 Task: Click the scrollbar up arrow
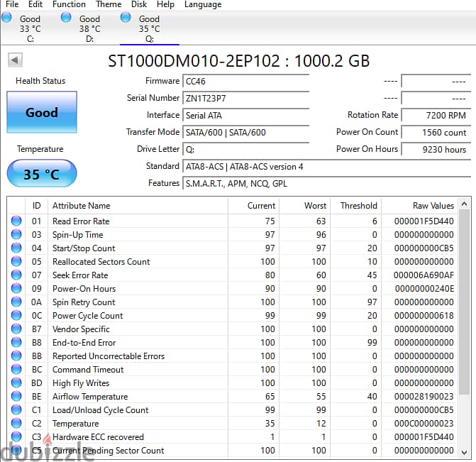[x=464, y=204]
